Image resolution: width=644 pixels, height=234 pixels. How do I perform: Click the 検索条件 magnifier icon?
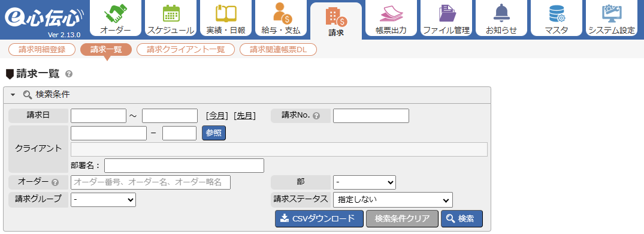pos(28,95)
